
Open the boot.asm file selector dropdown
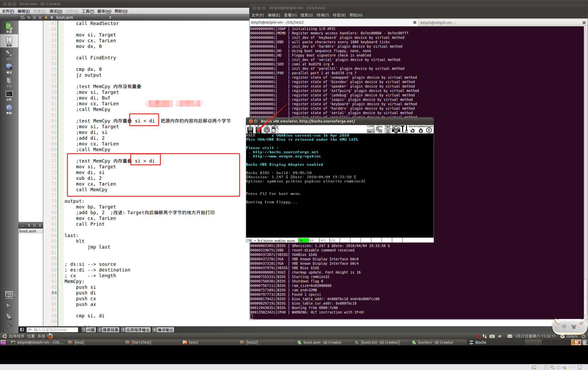pyautogui.click(x=83, y=17)
